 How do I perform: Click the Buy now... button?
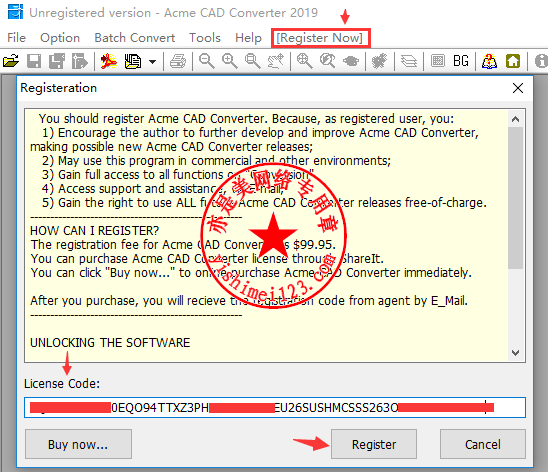coord(78,444)
